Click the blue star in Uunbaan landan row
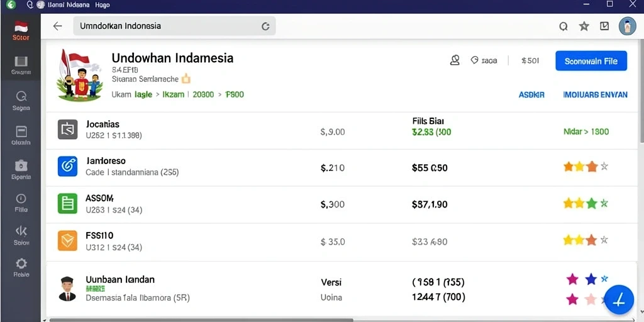The height and width of the screenshot is (322, 644). (x=591, y=279)
